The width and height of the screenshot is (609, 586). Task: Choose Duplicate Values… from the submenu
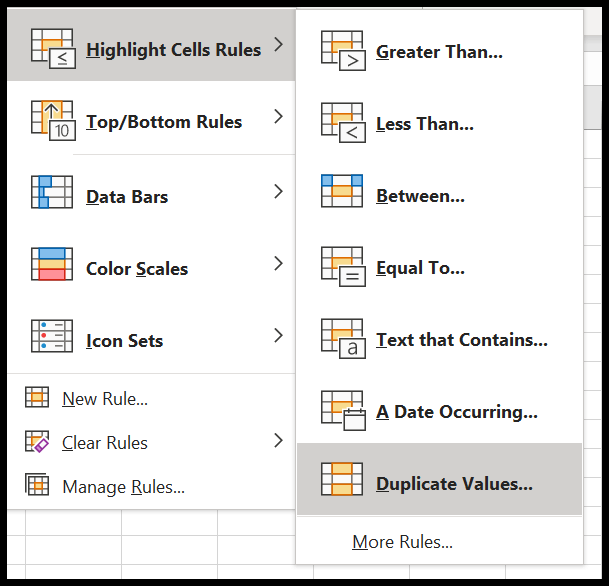(439, 479)
